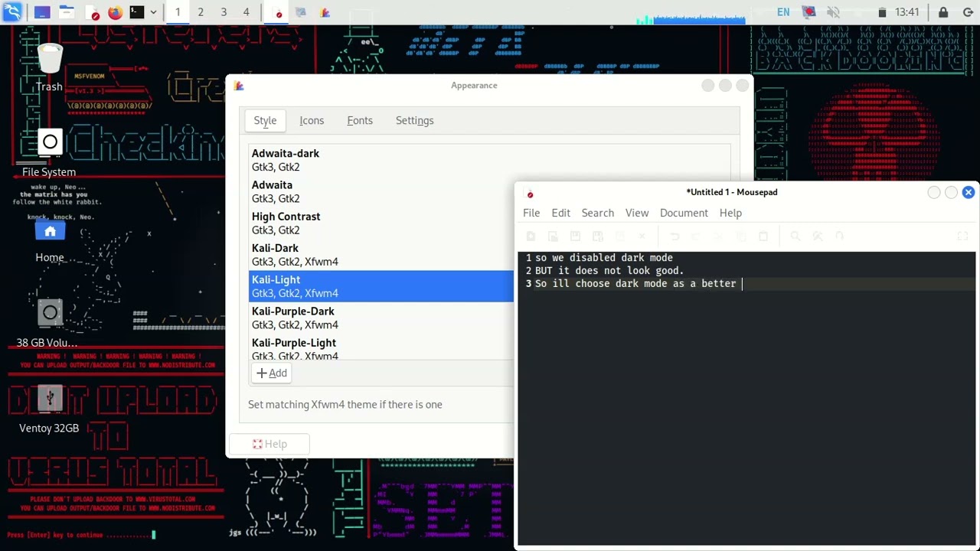Click the New document icon in Mousepad toolbar
Image resolution: width=980 pixels, height=551 pixels.
tap(531, 236)
